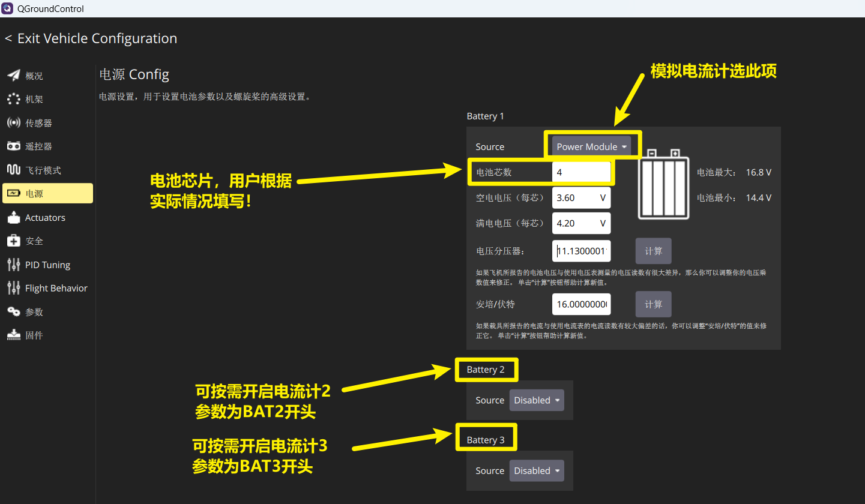Open the 传感器 sensors page
This screenshot has width=865, height=504.
(47, 123)
